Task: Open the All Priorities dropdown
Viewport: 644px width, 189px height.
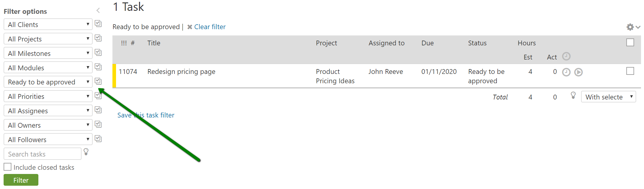Action: click(x=48, y=96)
